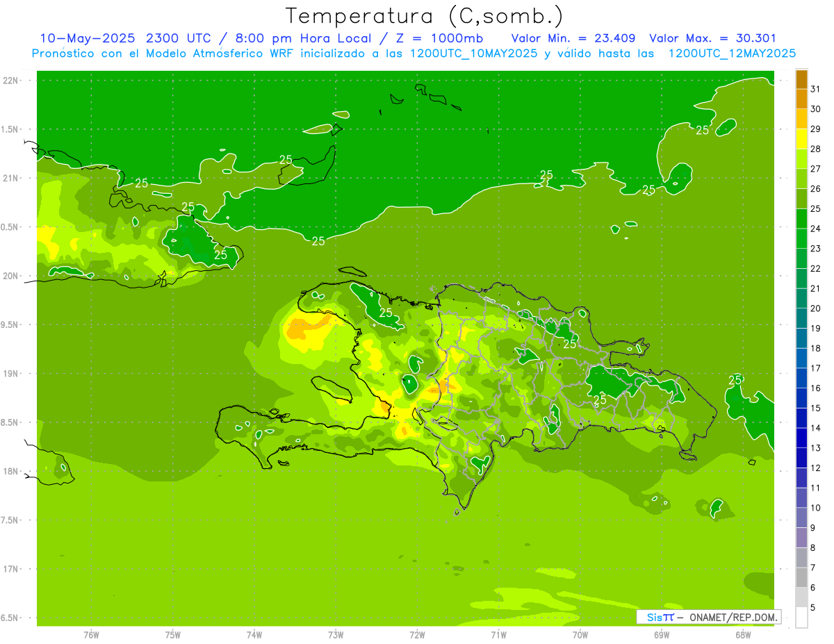Select the blue colorbar segment between 14 and 15
Viewport: 834px width, 644px height.
(801, 418)
